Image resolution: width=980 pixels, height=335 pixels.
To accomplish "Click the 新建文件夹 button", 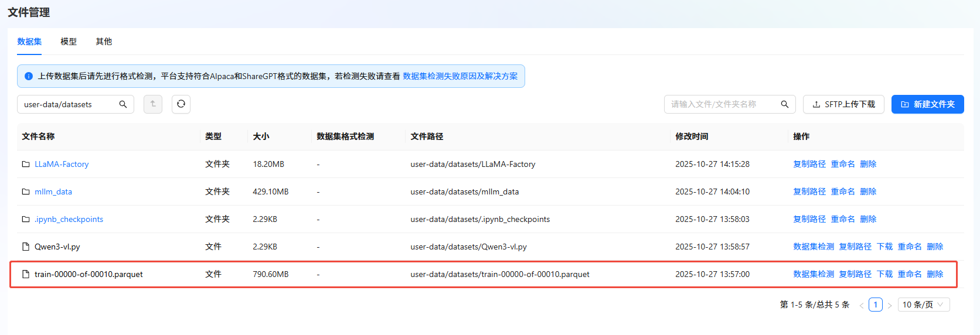I will [x=927, y=104].
